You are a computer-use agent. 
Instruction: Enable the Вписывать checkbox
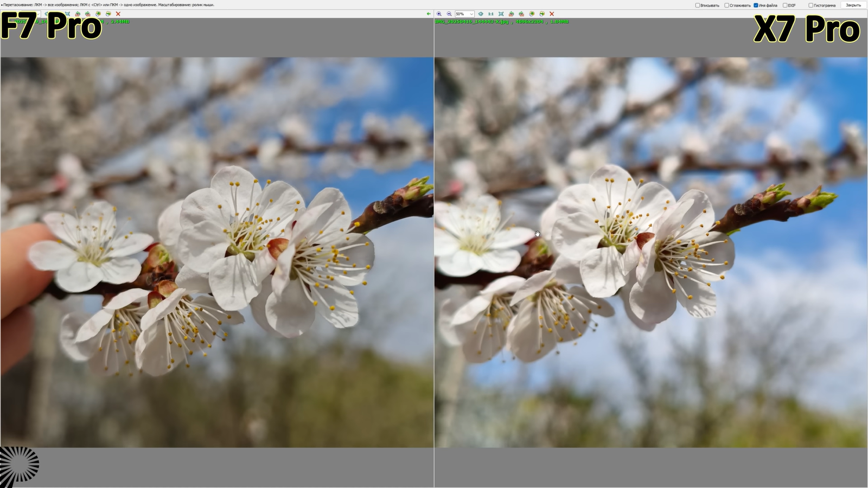click(x=698, y=5)
